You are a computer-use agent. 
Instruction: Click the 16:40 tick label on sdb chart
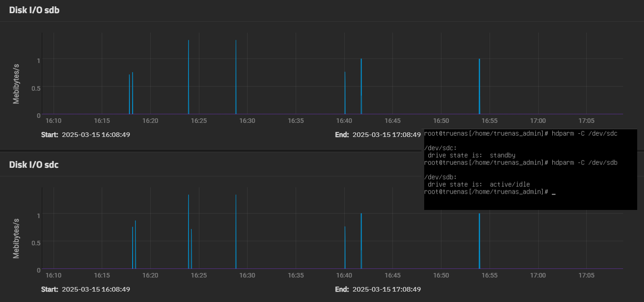344,121
